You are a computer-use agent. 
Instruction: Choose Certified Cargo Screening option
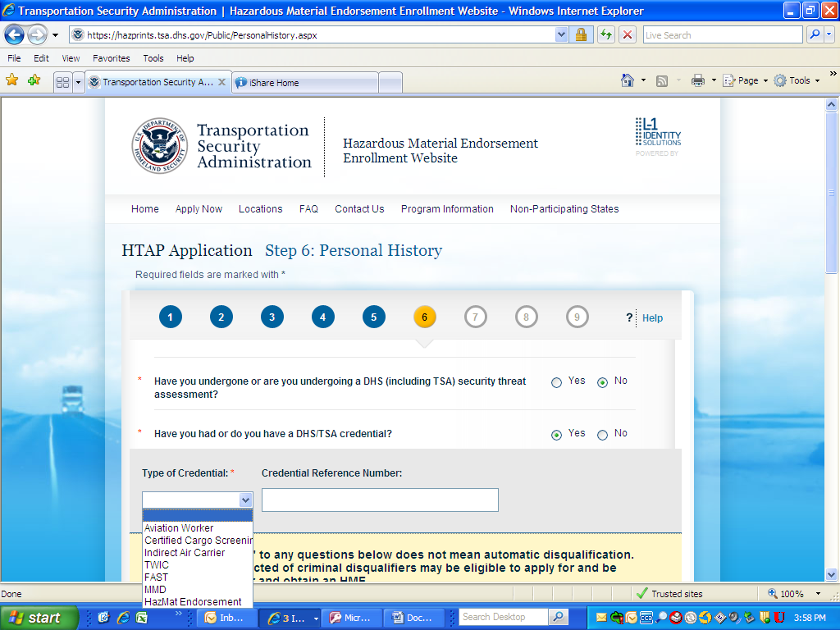(x=197, y=541)
